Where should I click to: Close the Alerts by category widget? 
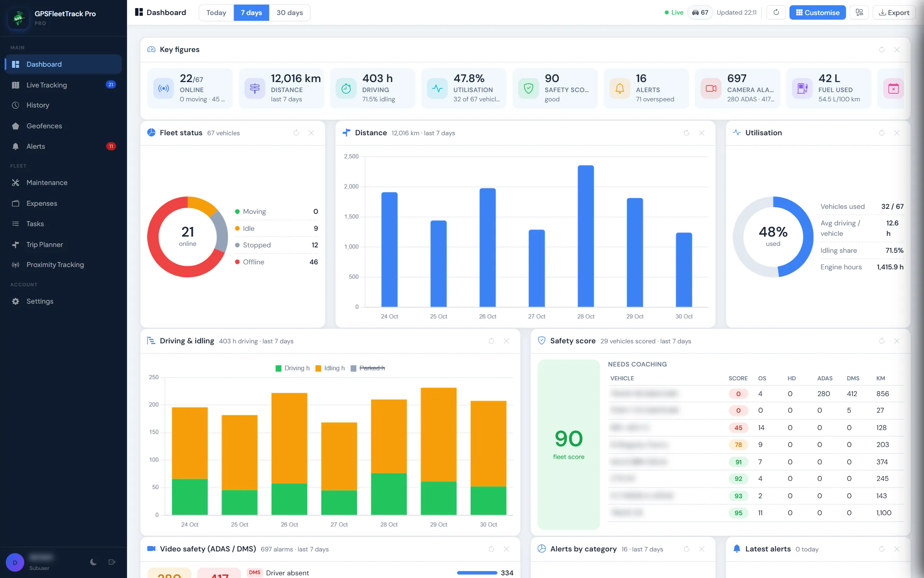[702, 549]
